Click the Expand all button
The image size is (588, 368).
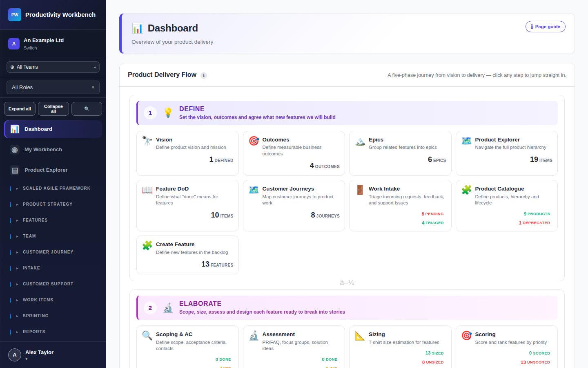pyautogui.click(x=20, y=109)
